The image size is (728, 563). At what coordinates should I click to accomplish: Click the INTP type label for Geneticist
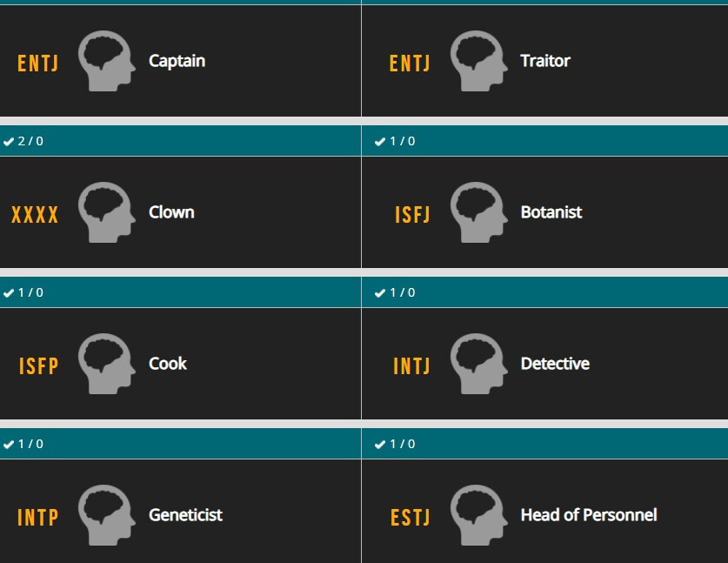pyautogui.click(x=37, y=518)
